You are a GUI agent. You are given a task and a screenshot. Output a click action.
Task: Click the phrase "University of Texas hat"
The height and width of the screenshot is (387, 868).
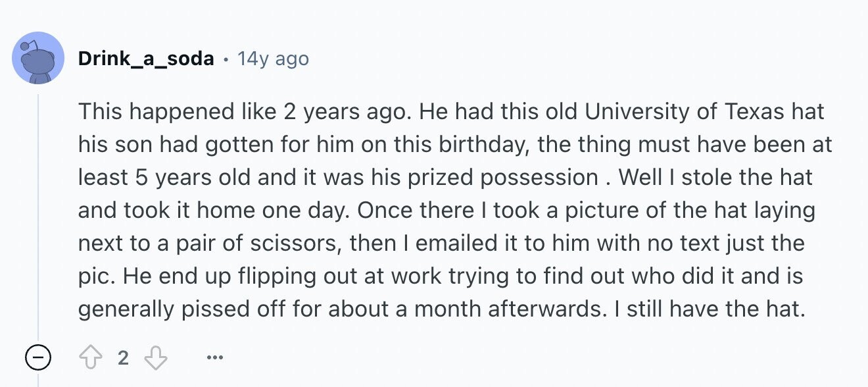(x=705, y=111)
